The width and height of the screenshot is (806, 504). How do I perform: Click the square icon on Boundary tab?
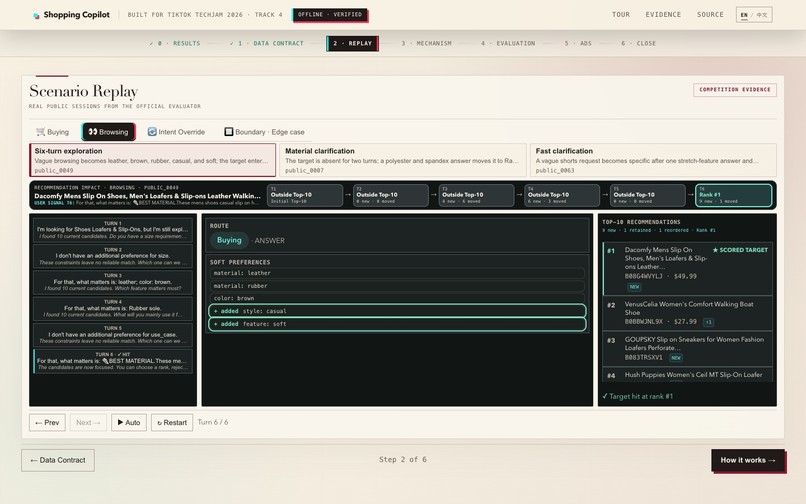coord(229,132)
